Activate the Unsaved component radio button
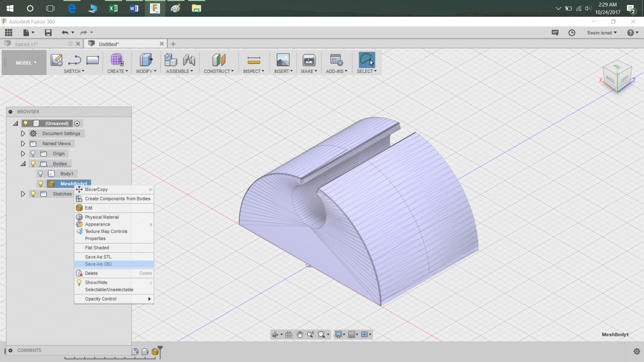 coord(77,123)
